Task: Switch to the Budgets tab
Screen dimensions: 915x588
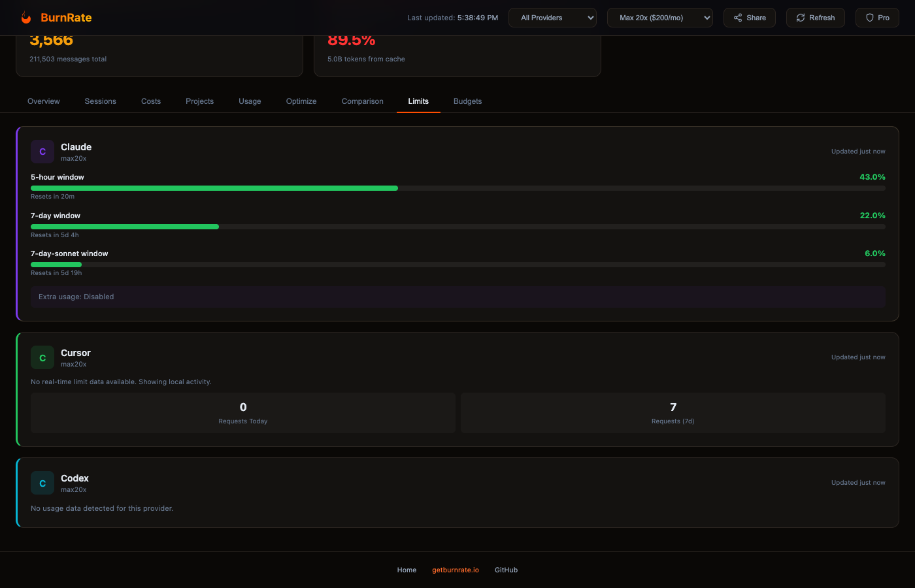Action: click(x=467, y=101)
